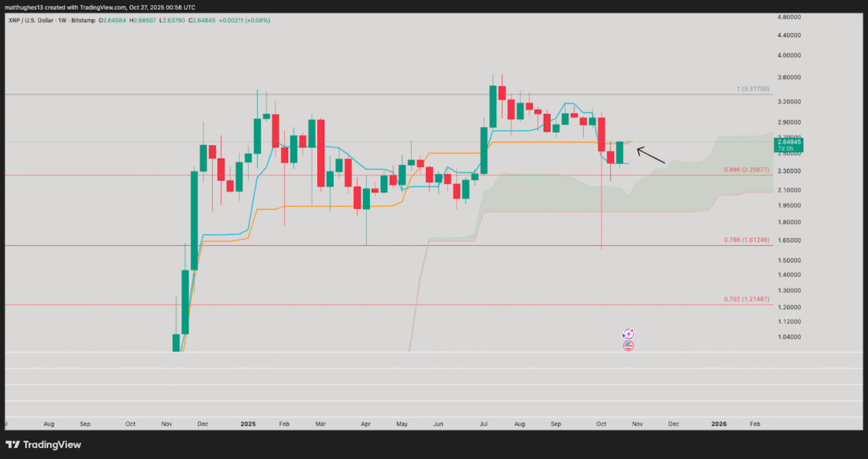Click the 0.786 (1.61246) level label
The width and height of the screenshot is (868, 459).
point(746,238)
